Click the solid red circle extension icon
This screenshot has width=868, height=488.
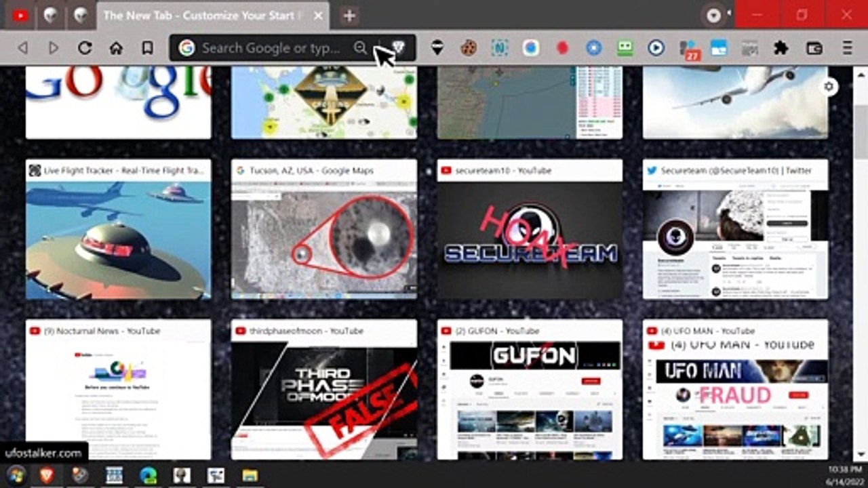pos(562,47)
